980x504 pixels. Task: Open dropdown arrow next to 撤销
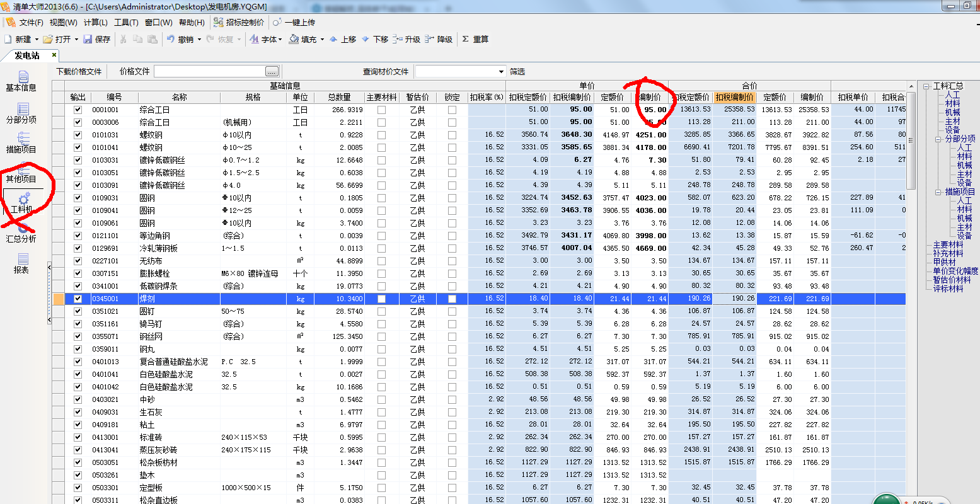199,39
